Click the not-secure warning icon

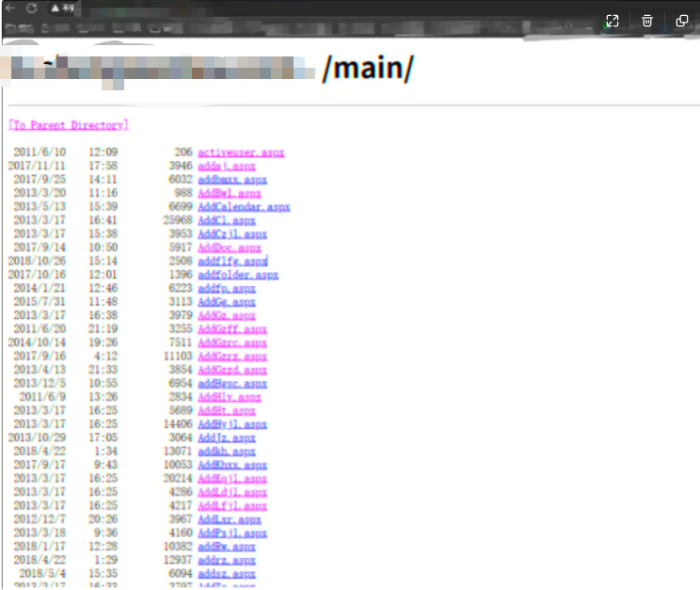(55, 8)
